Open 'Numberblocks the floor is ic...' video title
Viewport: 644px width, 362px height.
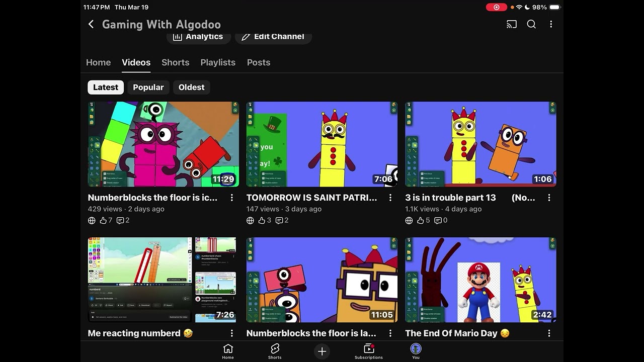153,198
